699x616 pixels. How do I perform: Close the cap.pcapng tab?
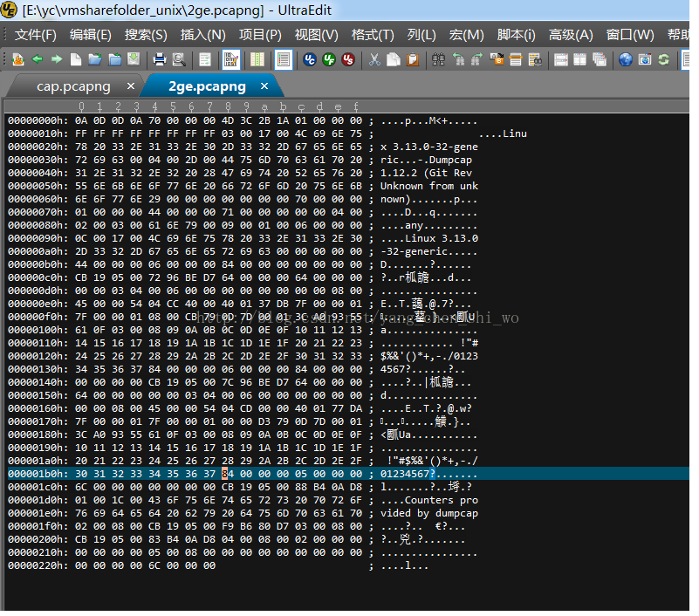[131, 86]
